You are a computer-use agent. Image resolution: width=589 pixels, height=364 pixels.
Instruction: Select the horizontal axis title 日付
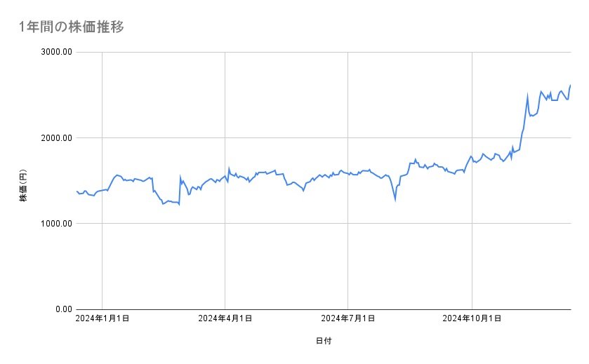tap(323, 341)
